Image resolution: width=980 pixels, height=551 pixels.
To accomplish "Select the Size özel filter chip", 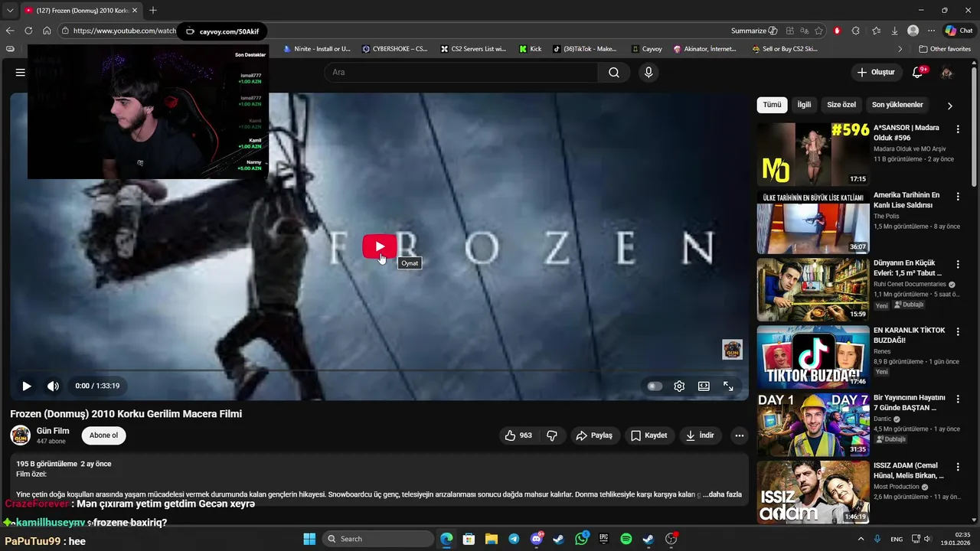I will [841, 105].
